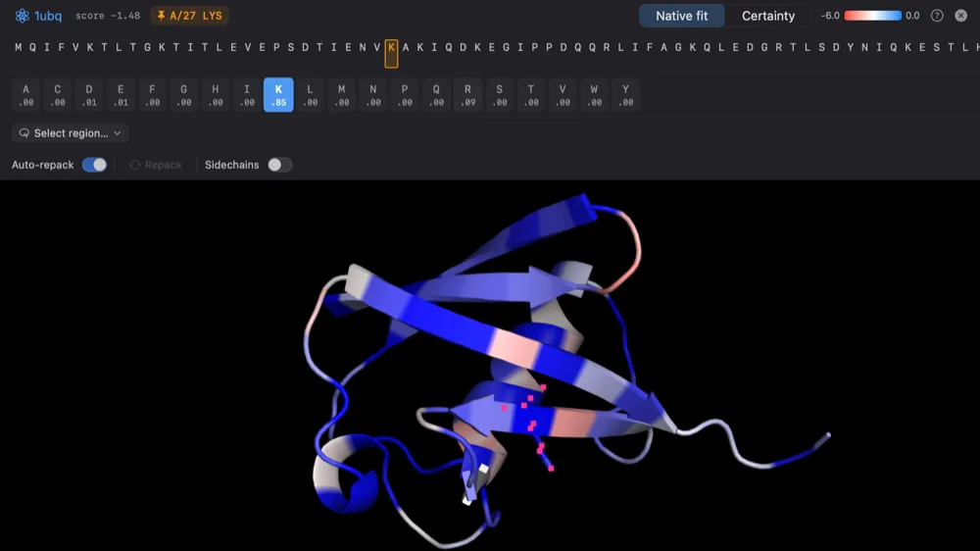Switch to the Native fit tab
980x551 pixels.
coord(681,16)
